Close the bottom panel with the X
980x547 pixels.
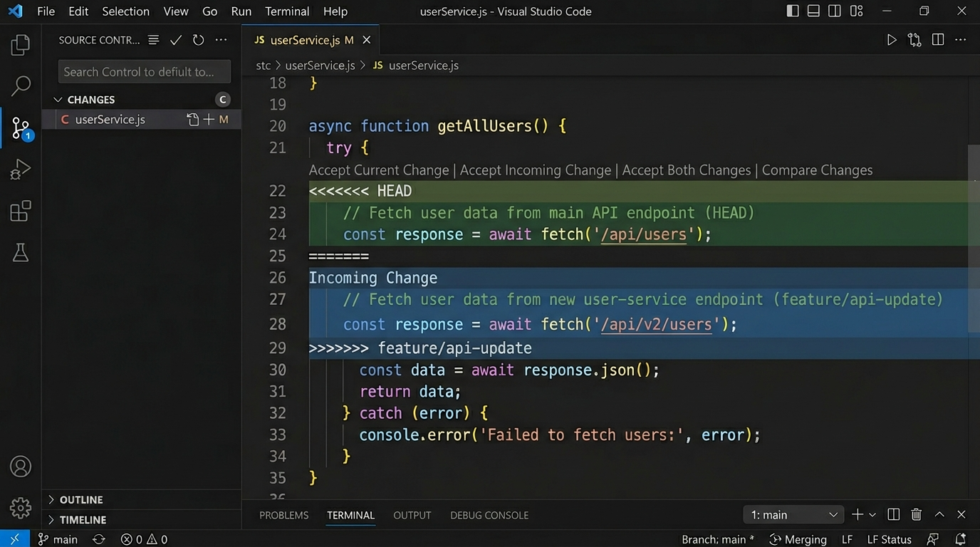pyautogui.click(x=961, y=514)
